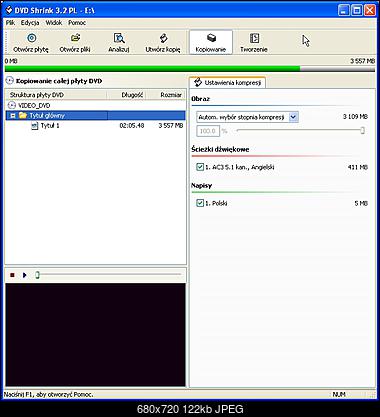Open the Pomoc menu
This screenshot has height=417, width=380.
[77, 23]
